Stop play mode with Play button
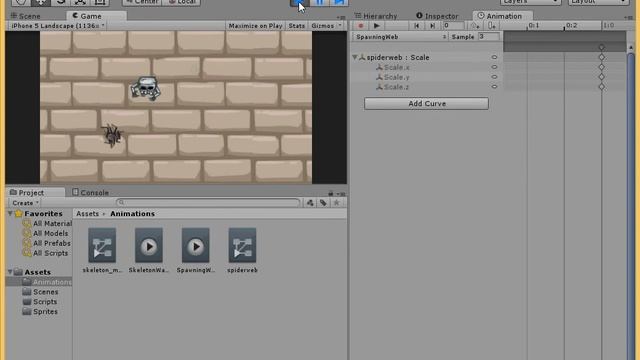The image size is (640, 360). [299, 2]
